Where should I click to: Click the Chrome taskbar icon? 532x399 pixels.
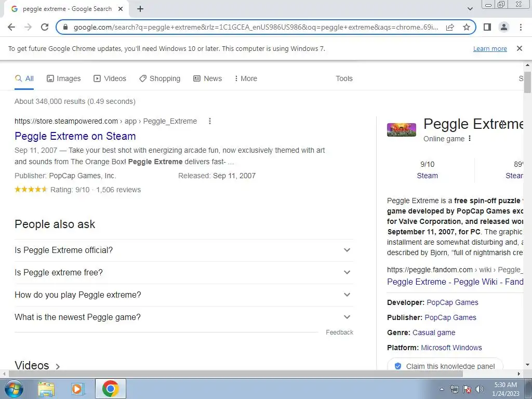point(110,389)
